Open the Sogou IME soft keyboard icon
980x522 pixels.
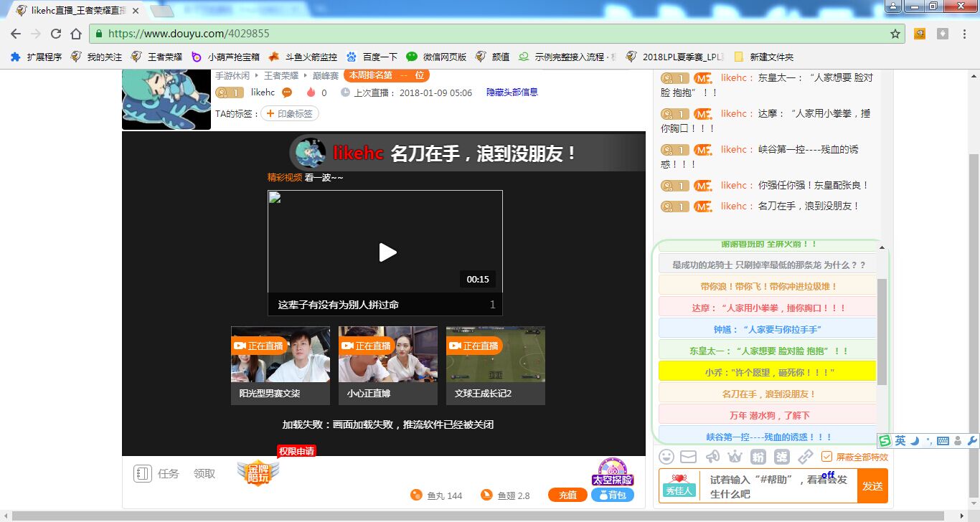(943, 441)
